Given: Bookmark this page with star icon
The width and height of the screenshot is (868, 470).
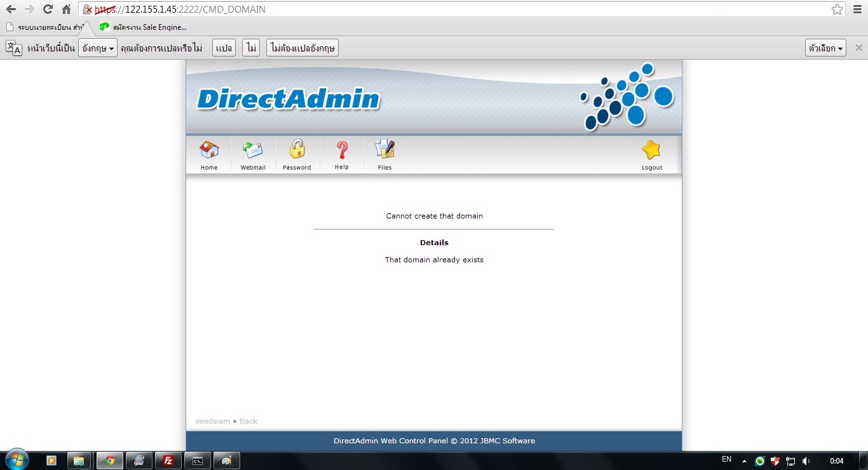Looking at the screenshot, I should pyautogui.click(x=837, y=10).
